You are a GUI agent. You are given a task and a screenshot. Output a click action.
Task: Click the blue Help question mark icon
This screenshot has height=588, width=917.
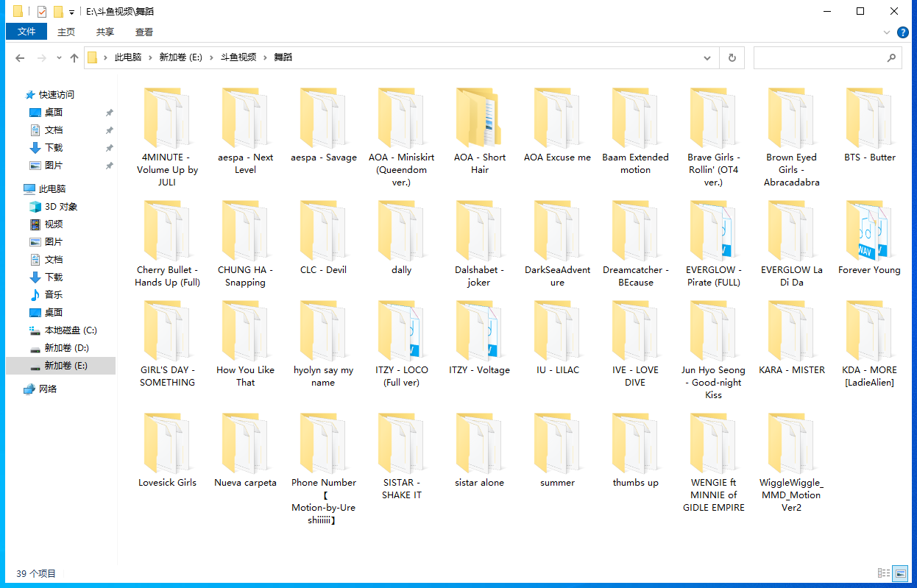[x=903, y=32]
